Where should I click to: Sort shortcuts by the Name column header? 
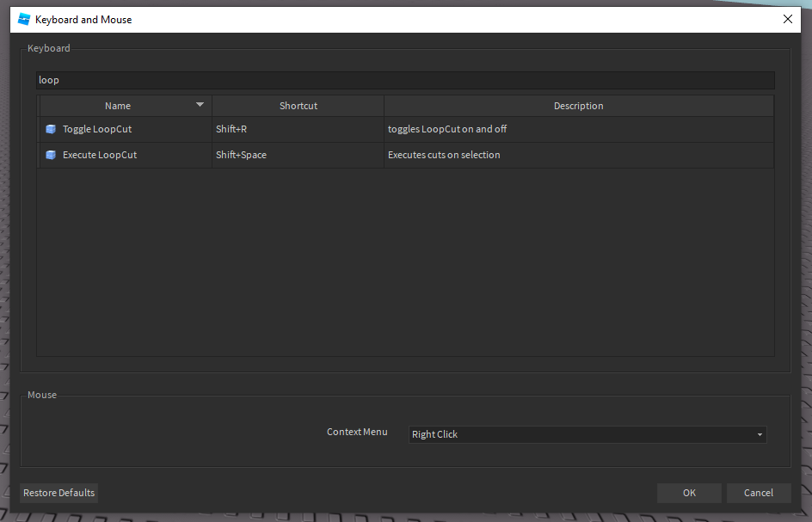click(126, 106)
